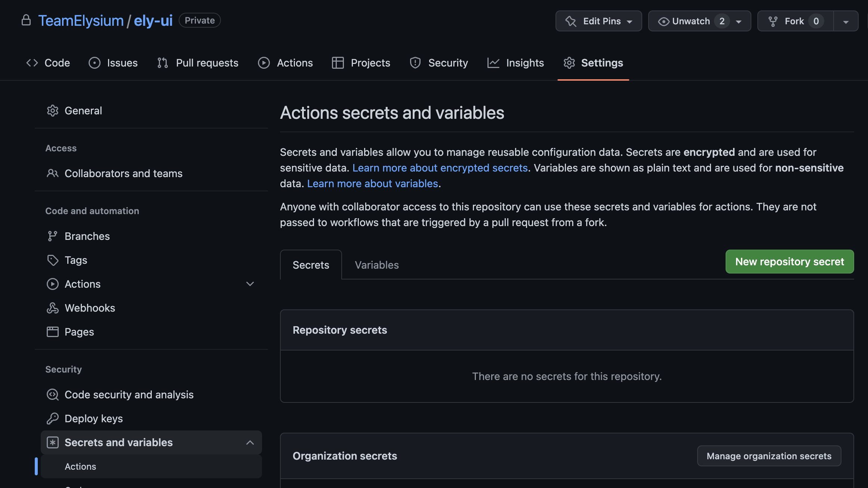The image size is (868, 488).
Task: Open the Issues tab
Action: tap(113, 63)
